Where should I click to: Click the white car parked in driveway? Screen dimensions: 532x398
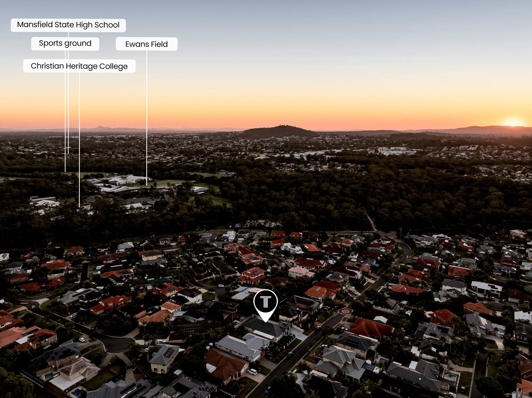click(x=252, y=371)
